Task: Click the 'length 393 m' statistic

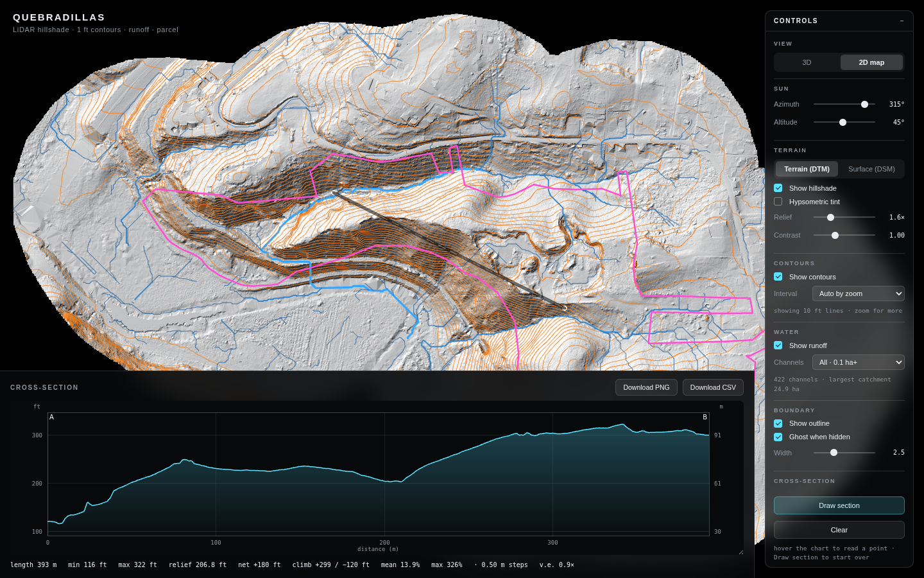Action: click(33, 565)
